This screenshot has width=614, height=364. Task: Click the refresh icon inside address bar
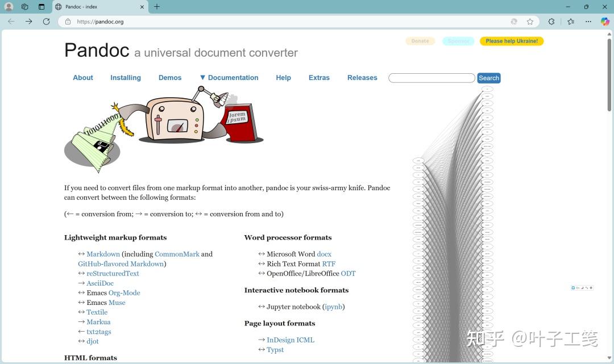pos(514,22)
